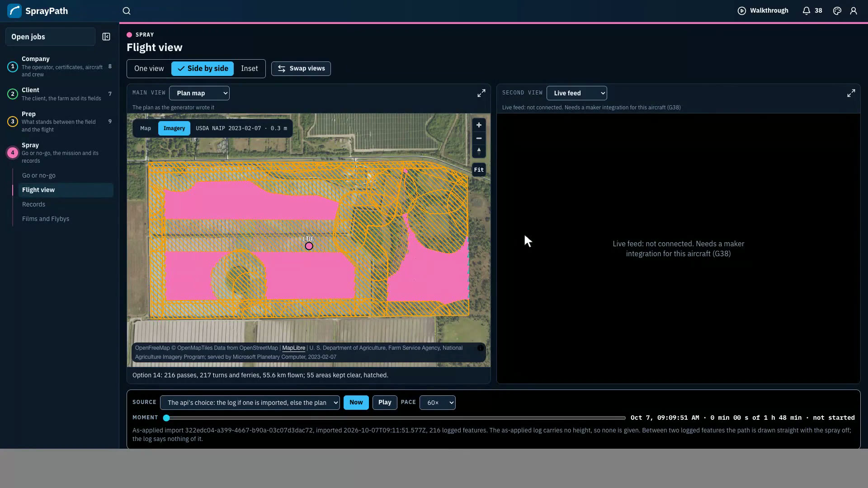The height and width of the screenshot is (488, 868).
Task: Switch basemap to Map
Action: [146, 128]
